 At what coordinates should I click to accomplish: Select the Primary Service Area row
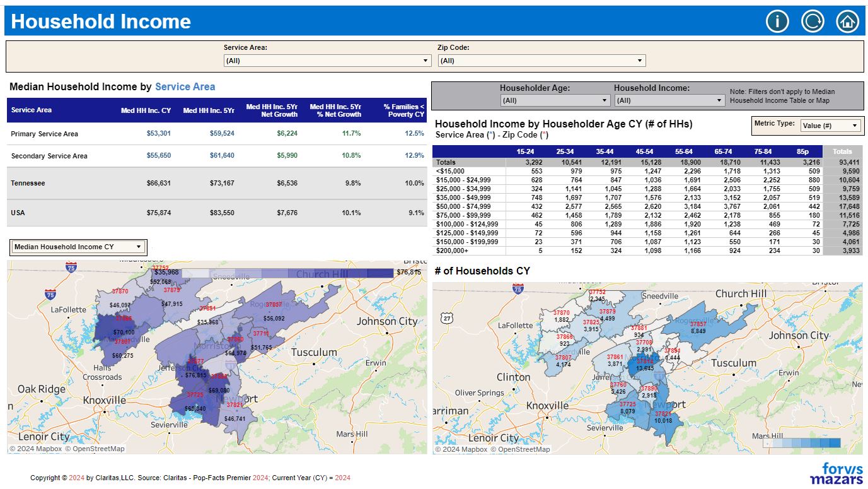45,134
